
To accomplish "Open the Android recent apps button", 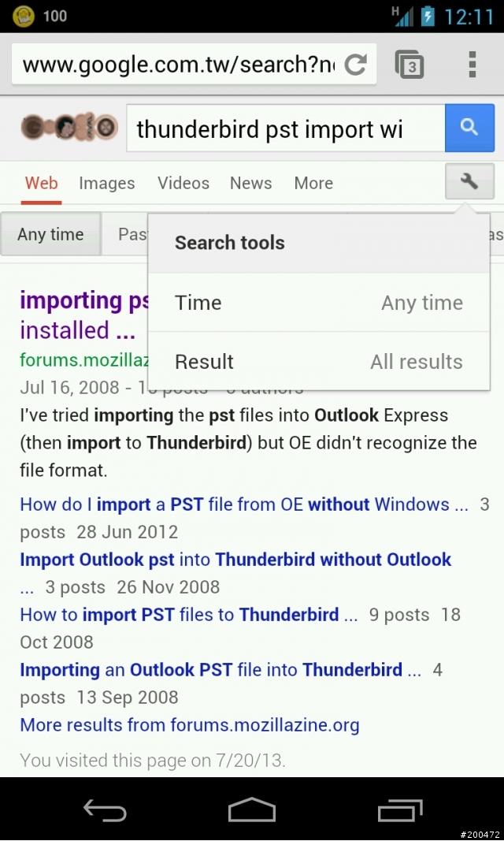I will click(x=399, y=809).
